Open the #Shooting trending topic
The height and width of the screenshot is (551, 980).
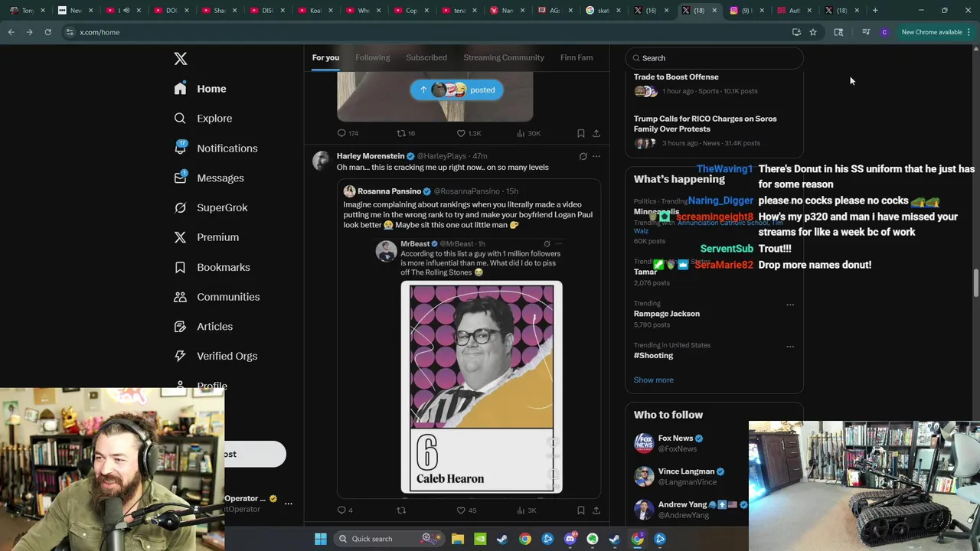click(653, 356)
